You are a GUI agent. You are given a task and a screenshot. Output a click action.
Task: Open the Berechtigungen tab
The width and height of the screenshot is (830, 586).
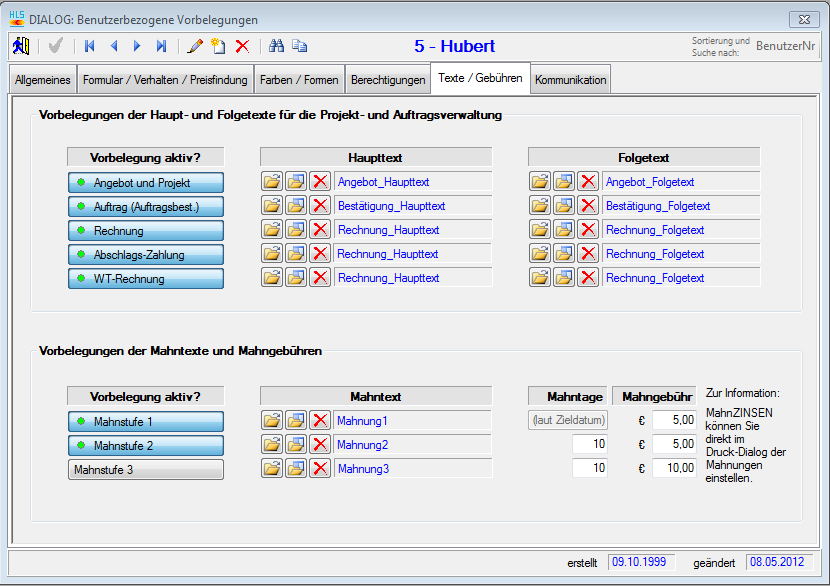387,80
